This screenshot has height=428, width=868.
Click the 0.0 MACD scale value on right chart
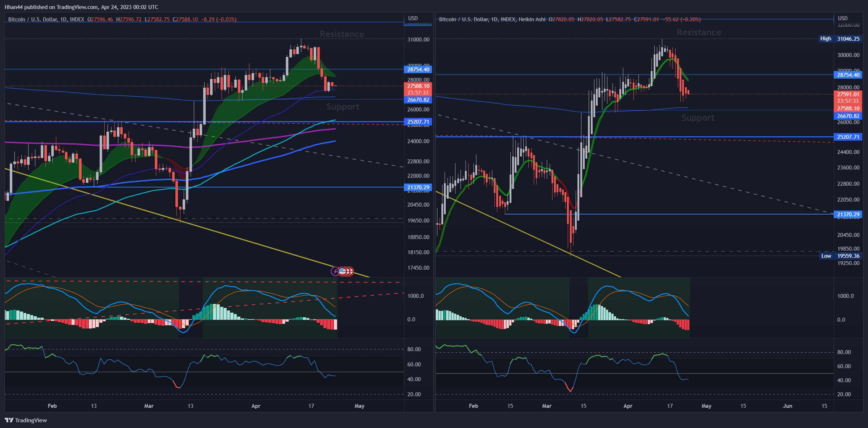tap(841, 320)
